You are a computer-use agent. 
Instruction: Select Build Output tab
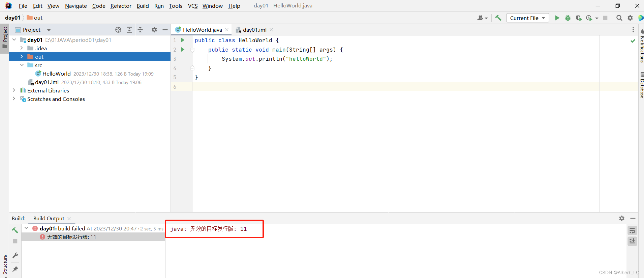pyautogui.click(x=49, y=218)
